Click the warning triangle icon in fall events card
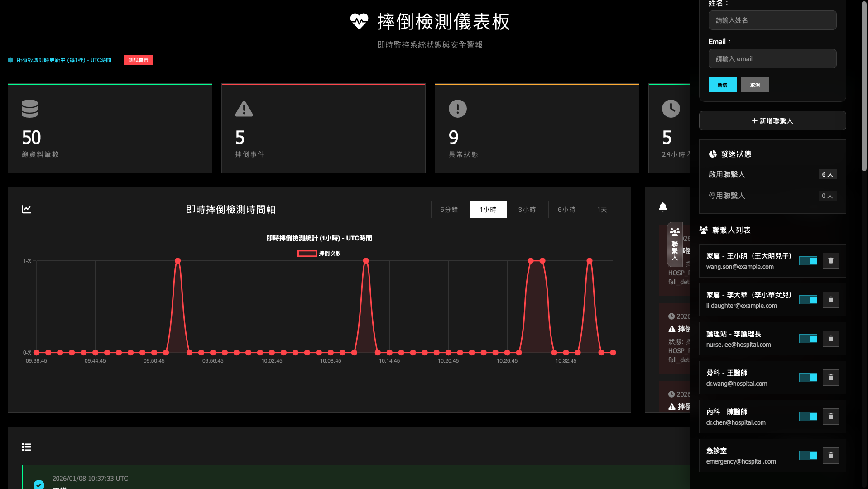Screen dimensions: 868x489 coord(244,109)
